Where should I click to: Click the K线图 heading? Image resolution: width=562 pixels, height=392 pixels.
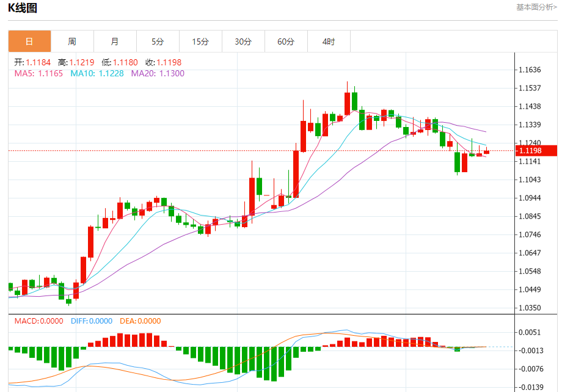(23, 7)
